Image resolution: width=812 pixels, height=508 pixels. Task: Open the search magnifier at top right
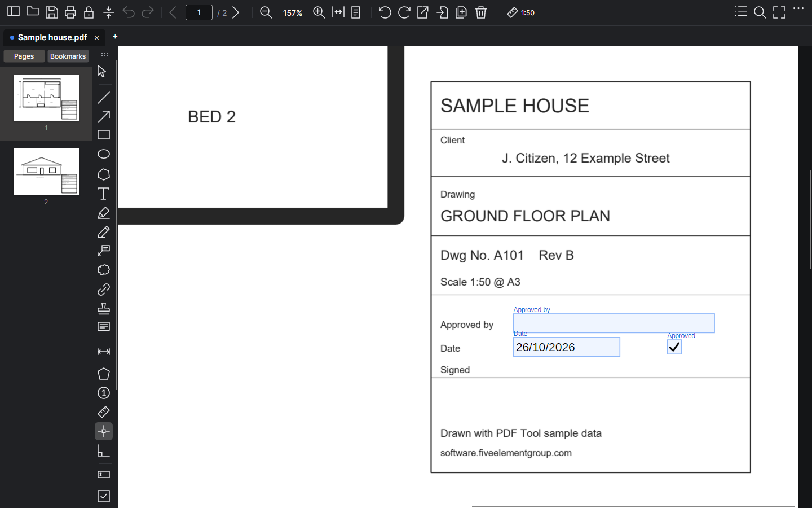(760, 12)
